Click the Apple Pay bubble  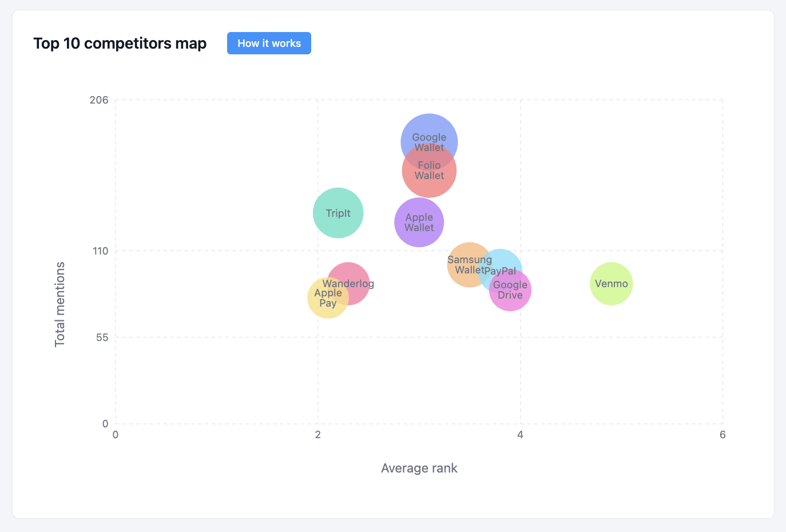[328, 297]
